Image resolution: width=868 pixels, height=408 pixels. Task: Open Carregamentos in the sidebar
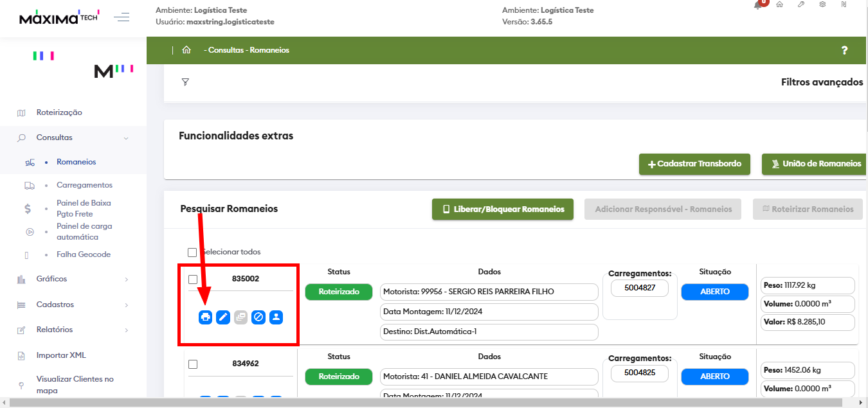coord(84,185)
